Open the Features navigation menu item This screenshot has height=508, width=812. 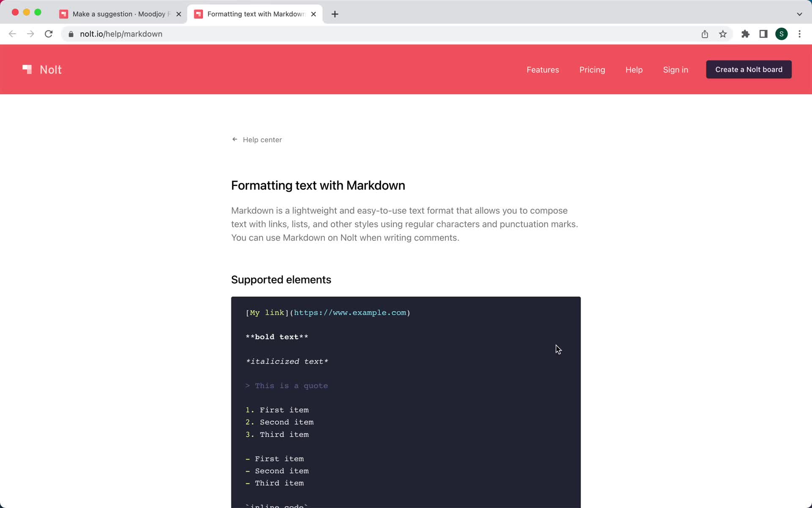(543, 70)
